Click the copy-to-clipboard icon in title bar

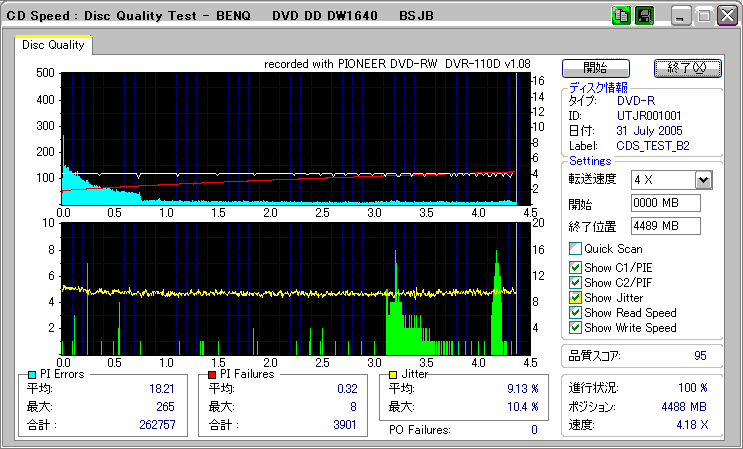620,16
